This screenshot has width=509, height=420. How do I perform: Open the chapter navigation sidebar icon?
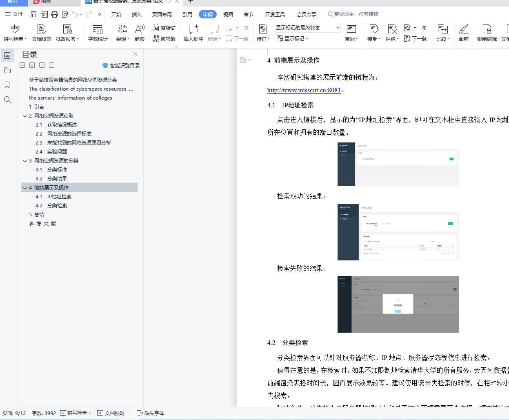click(7, 70)
